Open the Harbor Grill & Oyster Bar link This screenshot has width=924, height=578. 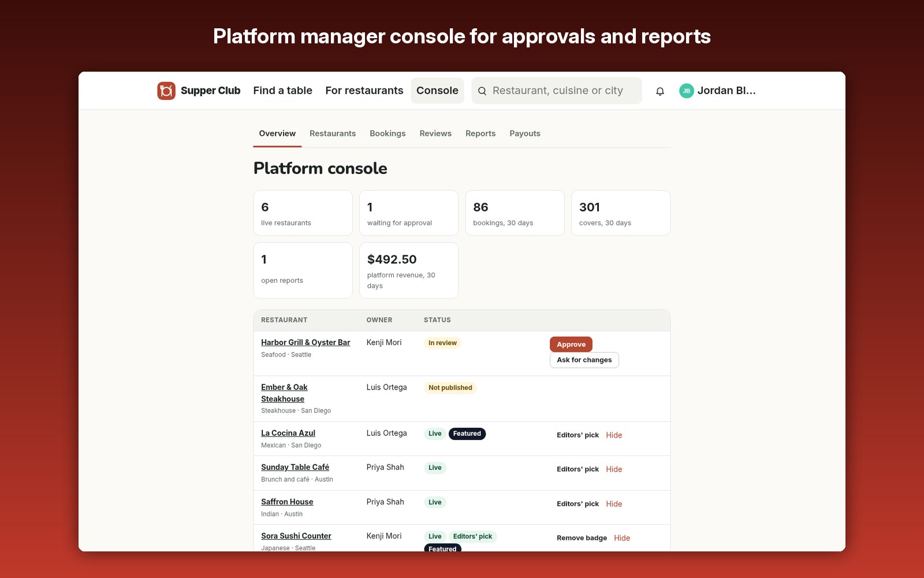coord(305,343)
